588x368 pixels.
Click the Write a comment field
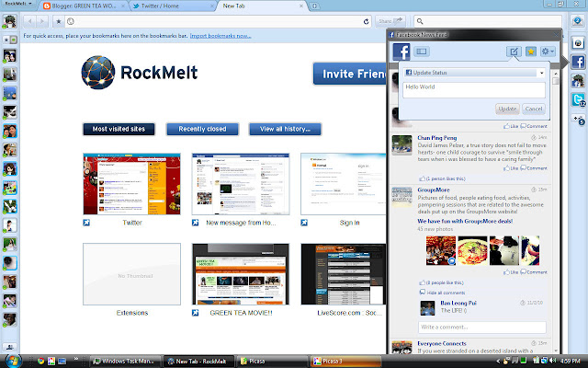coord(481,328)
